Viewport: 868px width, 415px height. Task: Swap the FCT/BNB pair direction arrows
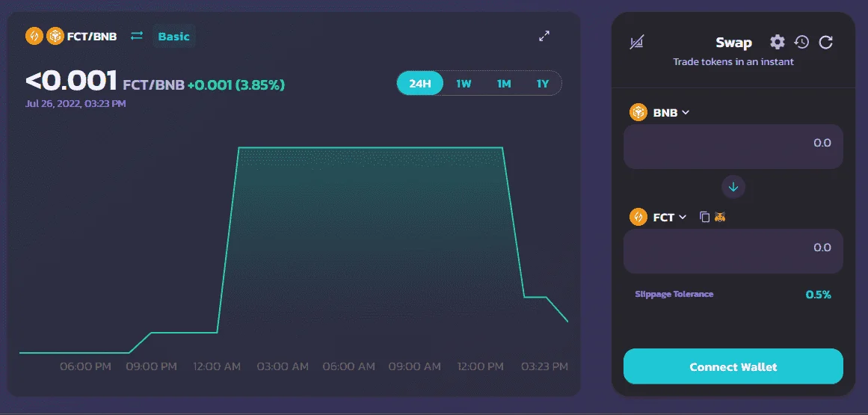click(x=137, y=36)
